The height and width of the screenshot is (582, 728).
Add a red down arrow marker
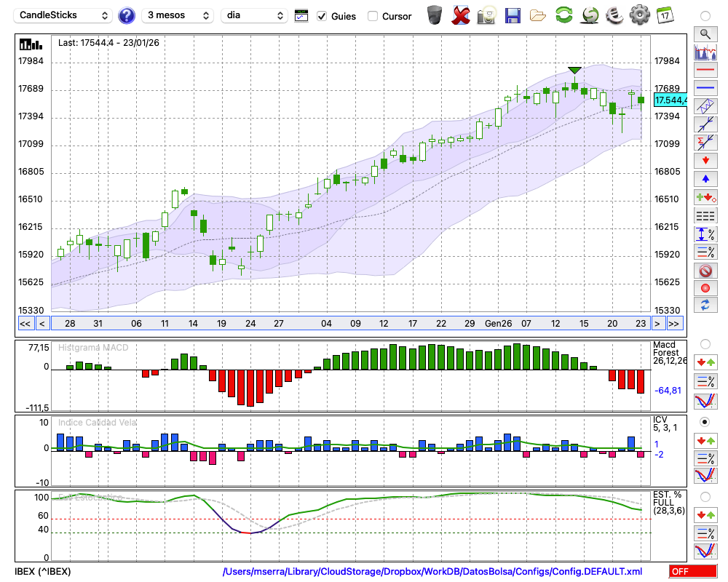tap(705, 161)
